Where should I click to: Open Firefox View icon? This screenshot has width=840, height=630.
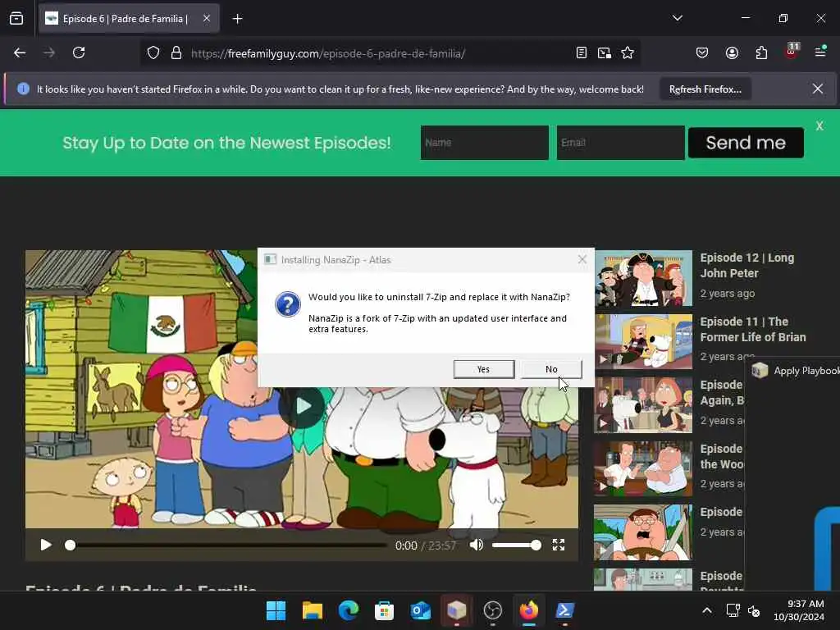(16, 19)
